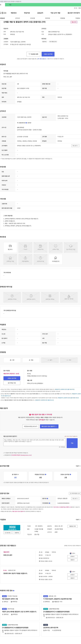
Task: Click the 서류 screening method box
Action: tap(12, 360)
